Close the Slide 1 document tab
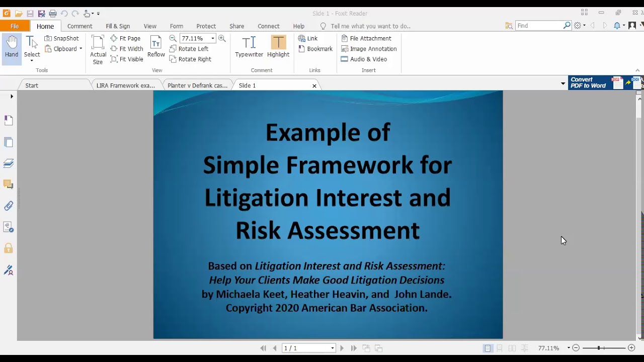Screen dimensions: 644x362 click(314, 86)
